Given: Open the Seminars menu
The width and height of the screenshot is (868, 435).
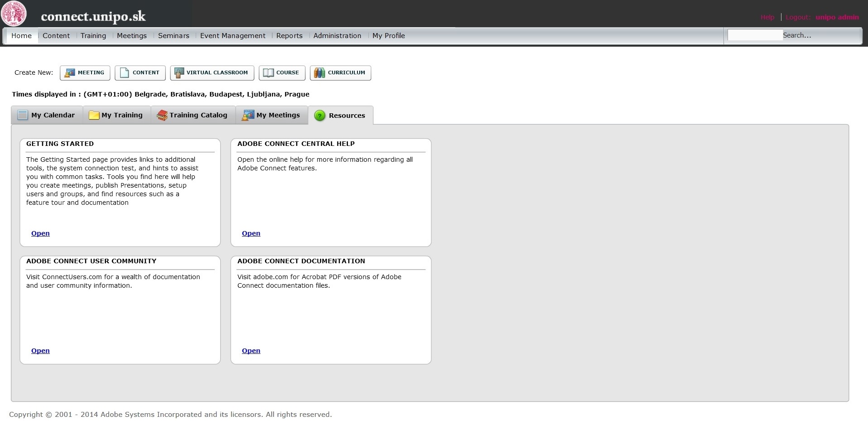Looking at the screenshot, I should click(174, 36).
